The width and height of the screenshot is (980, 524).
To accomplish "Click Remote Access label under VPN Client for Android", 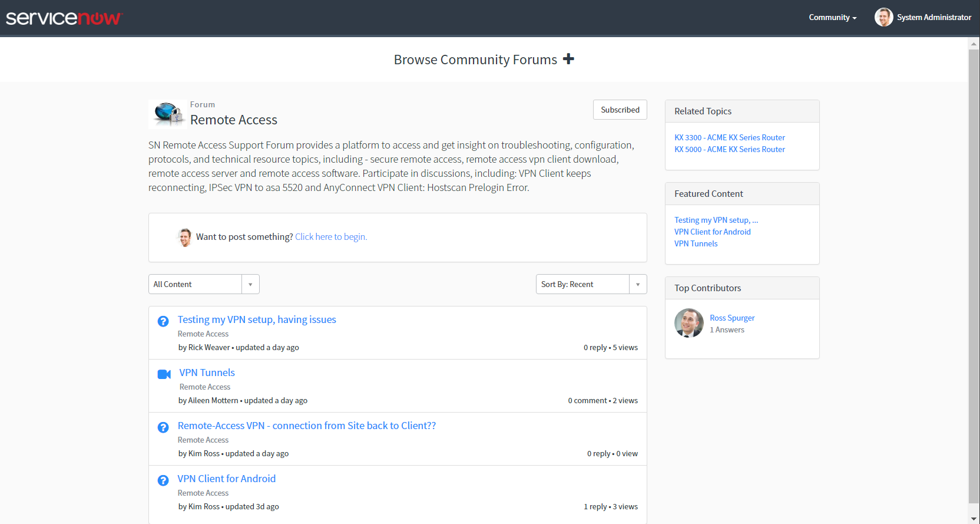I will (x=203, y=493).
